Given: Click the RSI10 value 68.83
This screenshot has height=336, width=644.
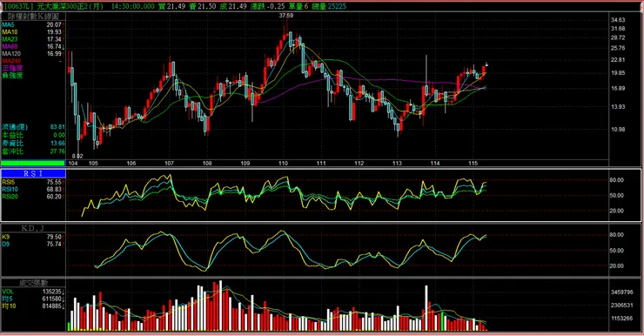Looking at the screenshot, I should [x=53, y=190].
